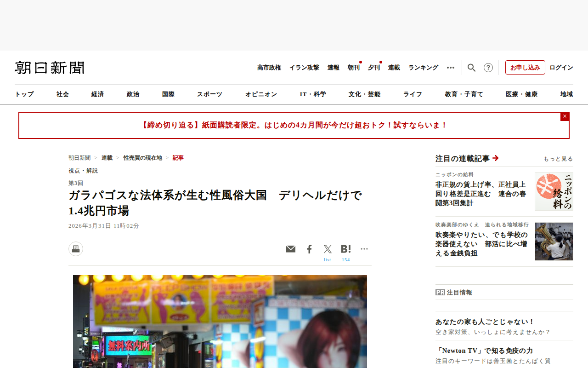Open 吹奏楽やりたい article headline
This screenshot has height=368, width=588.
pos(482,244)
